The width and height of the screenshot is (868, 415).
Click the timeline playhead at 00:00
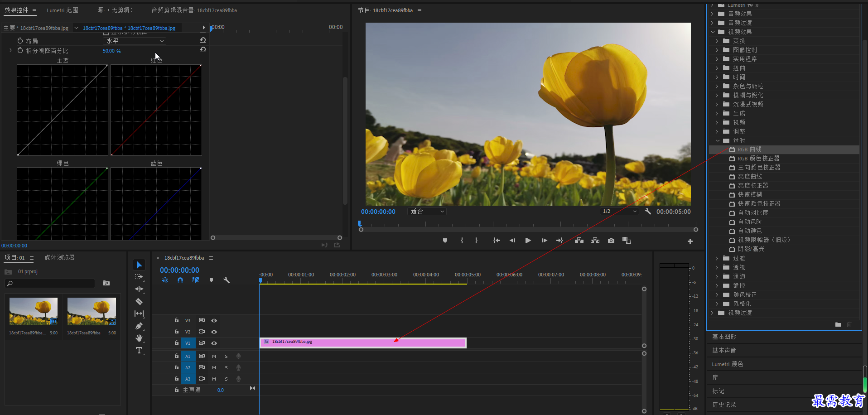[x=260, y=280]
